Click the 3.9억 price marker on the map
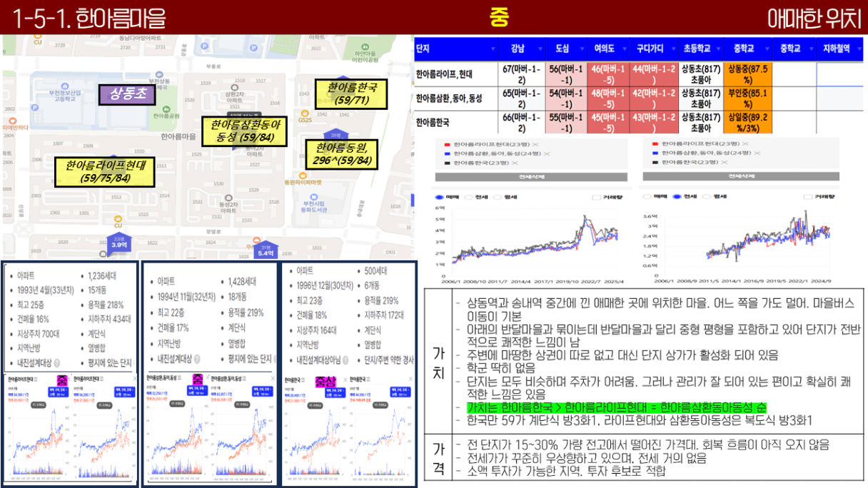Screen dimensions: 868x488 tap(118, 243)
